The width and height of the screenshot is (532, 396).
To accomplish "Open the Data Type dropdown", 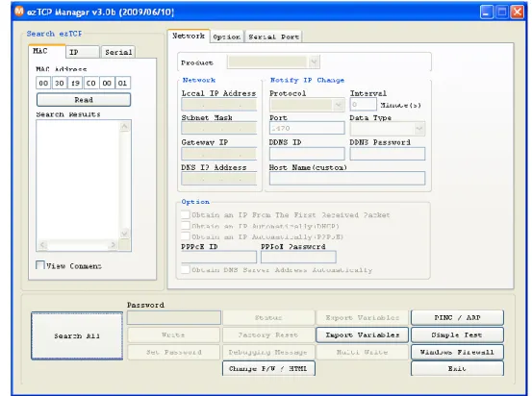I will (388, 129).
